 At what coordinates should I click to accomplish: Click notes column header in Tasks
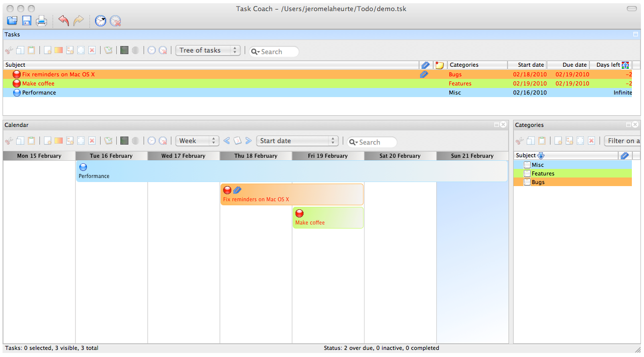440,65
